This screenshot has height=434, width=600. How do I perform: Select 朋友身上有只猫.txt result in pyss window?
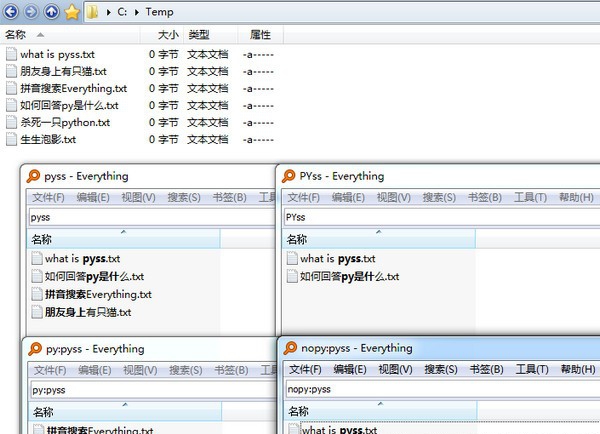click(x=88, y=312)
